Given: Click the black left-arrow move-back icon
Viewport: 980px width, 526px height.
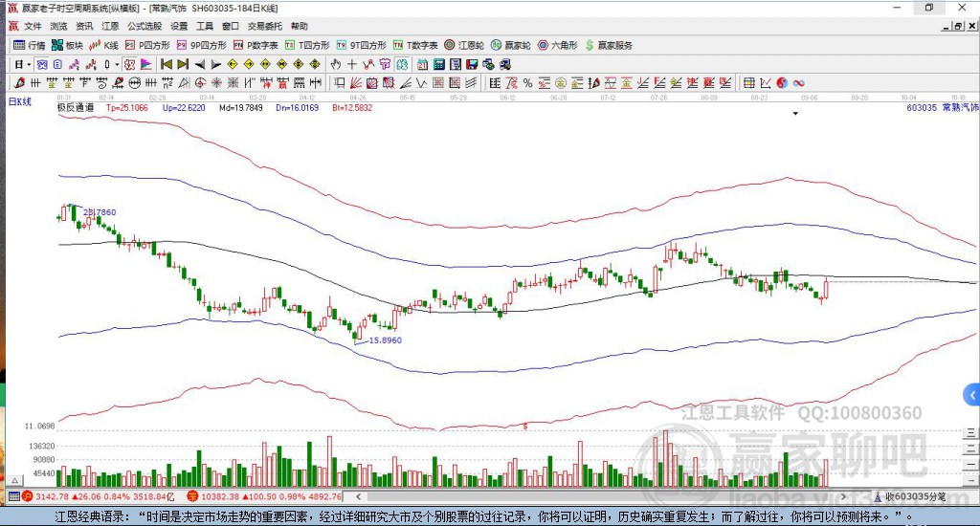Looking at the screenshot, I should (200, 64).
